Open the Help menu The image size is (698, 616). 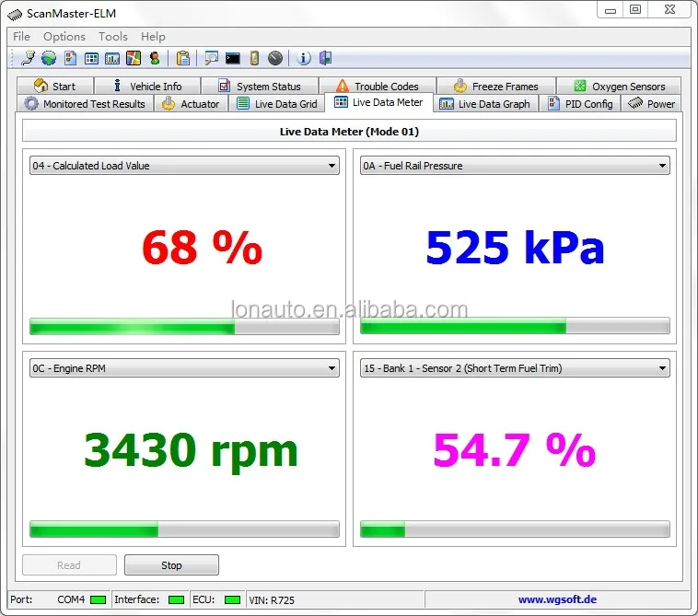click(153, 37)
